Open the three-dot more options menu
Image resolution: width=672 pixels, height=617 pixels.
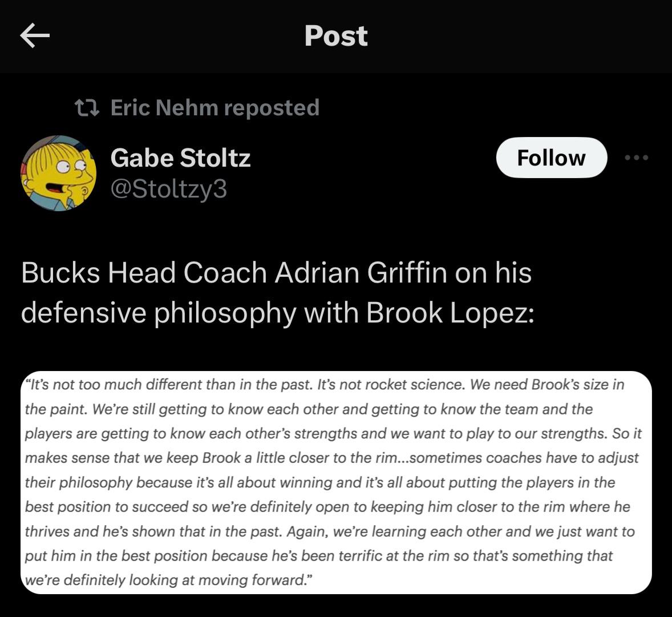[x=637, y=158]
